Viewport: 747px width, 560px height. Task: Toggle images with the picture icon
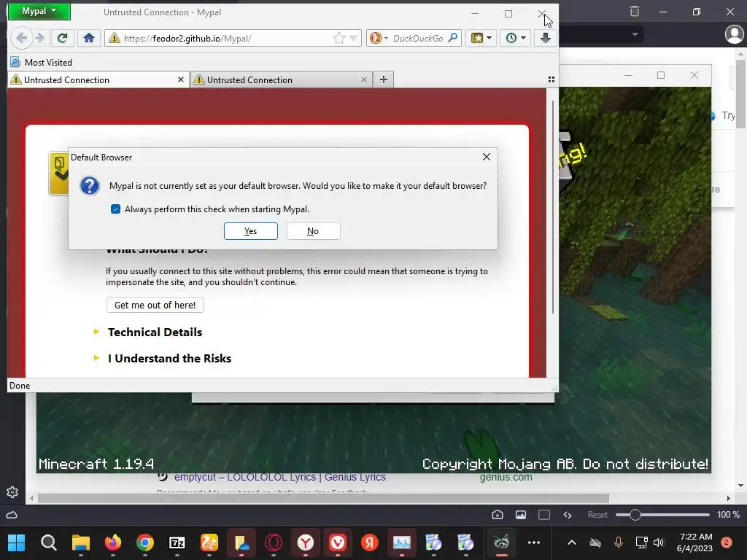point(521,515)
